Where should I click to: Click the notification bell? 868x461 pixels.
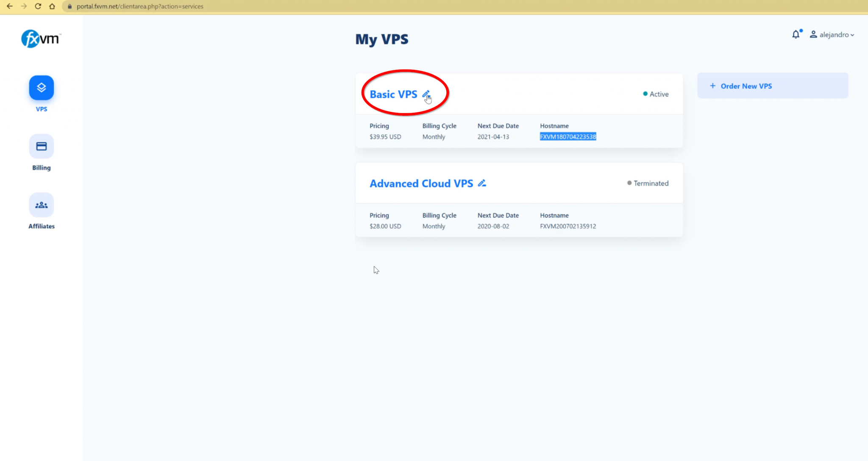[796, 34]
